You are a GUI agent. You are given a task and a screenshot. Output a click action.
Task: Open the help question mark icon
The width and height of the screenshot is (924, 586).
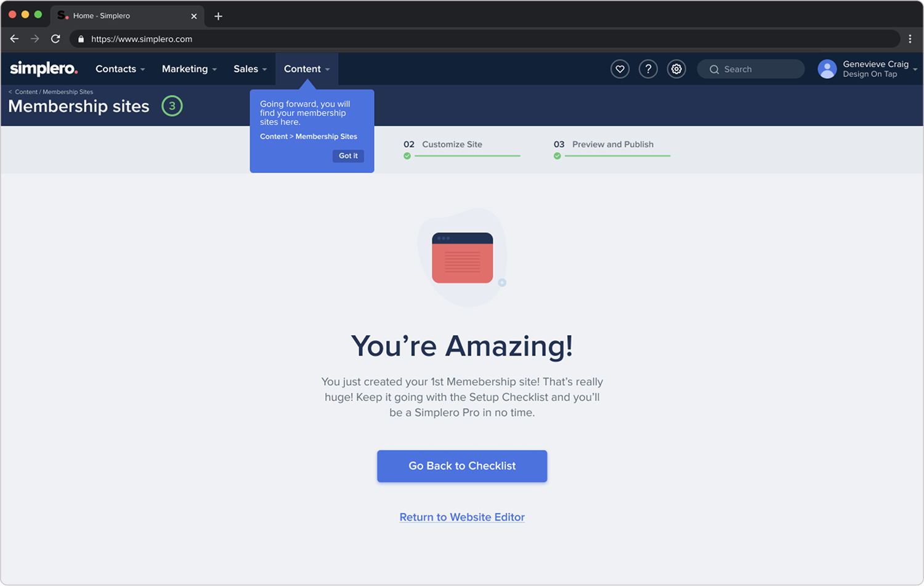[648, 69]
